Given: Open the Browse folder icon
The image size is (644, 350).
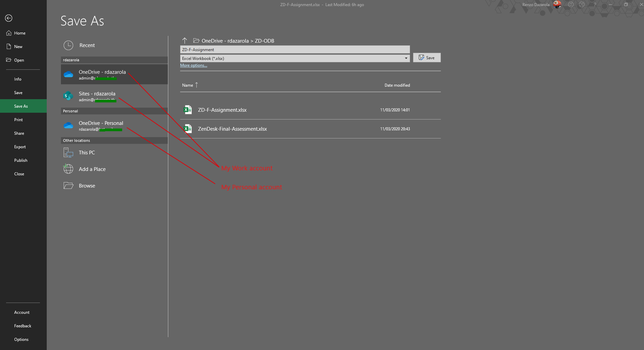Looking at the screenshot, I should point(68,185).
